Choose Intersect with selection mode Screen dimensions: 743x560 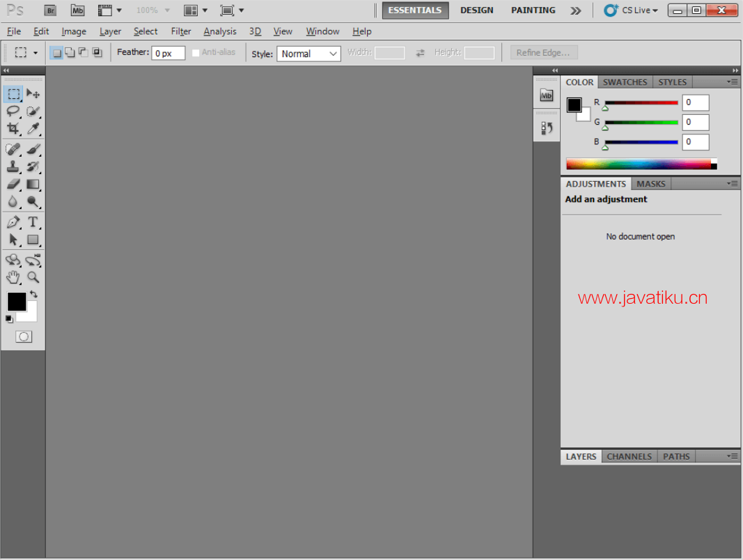[x=97, y=53]
